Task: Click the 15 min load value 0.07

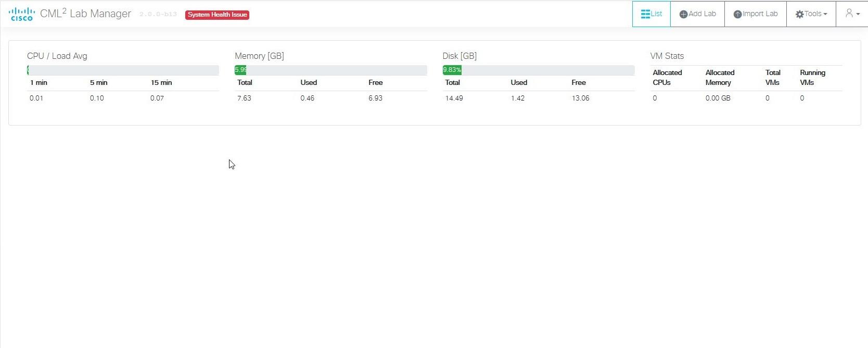Action: (x=157, y=98)
